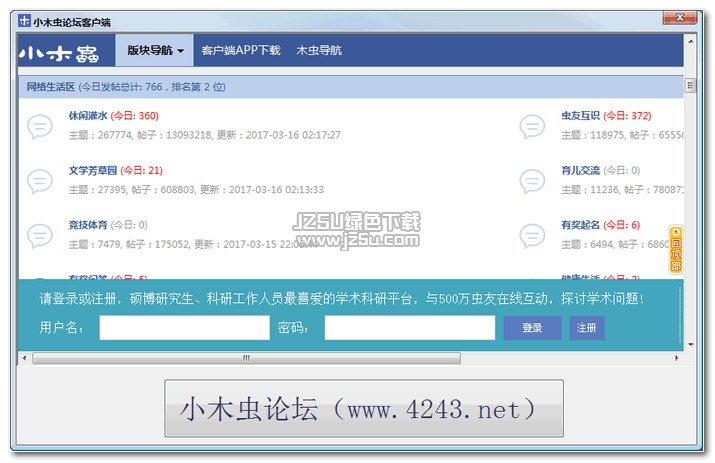Open the 有奖起名 forum link
Viewport: 715px width, 463px height.
point(580,225)
